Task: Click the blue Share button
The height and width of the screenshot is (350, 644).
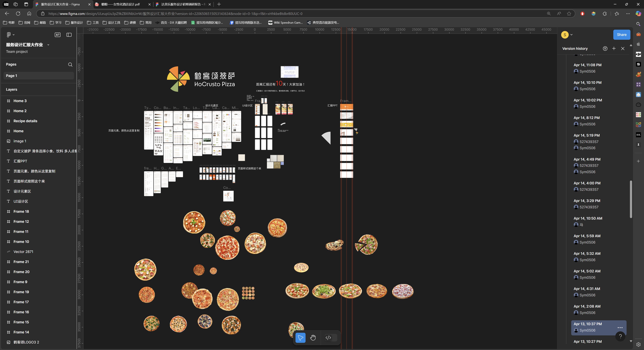Action: 622,35
